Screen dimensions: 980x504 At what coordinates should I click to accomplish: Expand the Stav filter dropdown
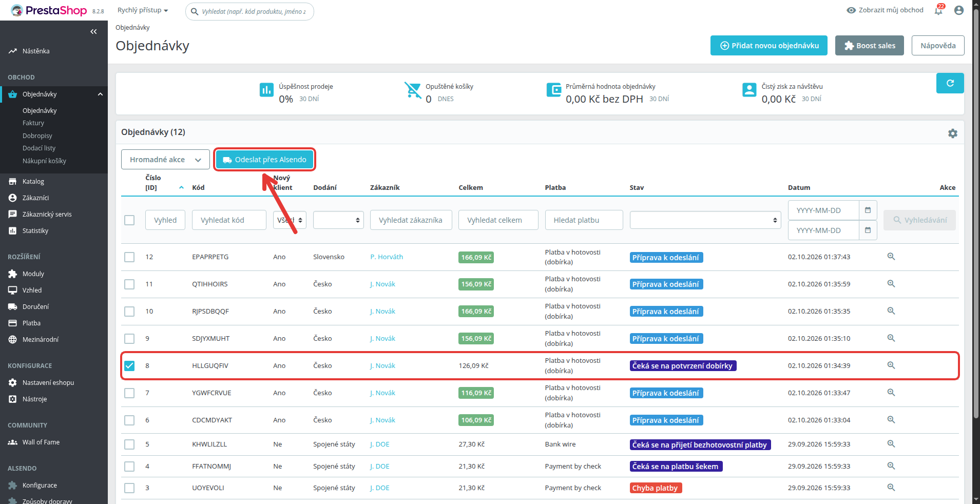click(x=705, y=220)
